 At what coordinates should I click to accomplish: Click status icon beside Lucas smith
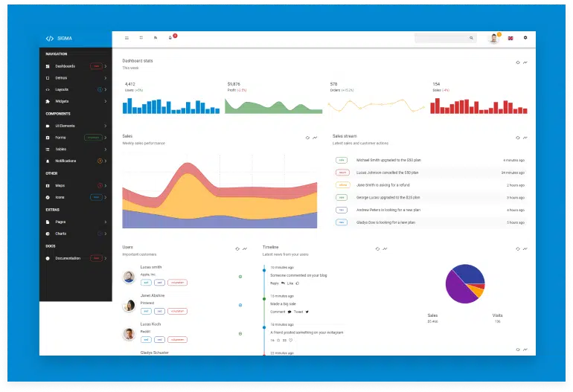click(240, 277)
